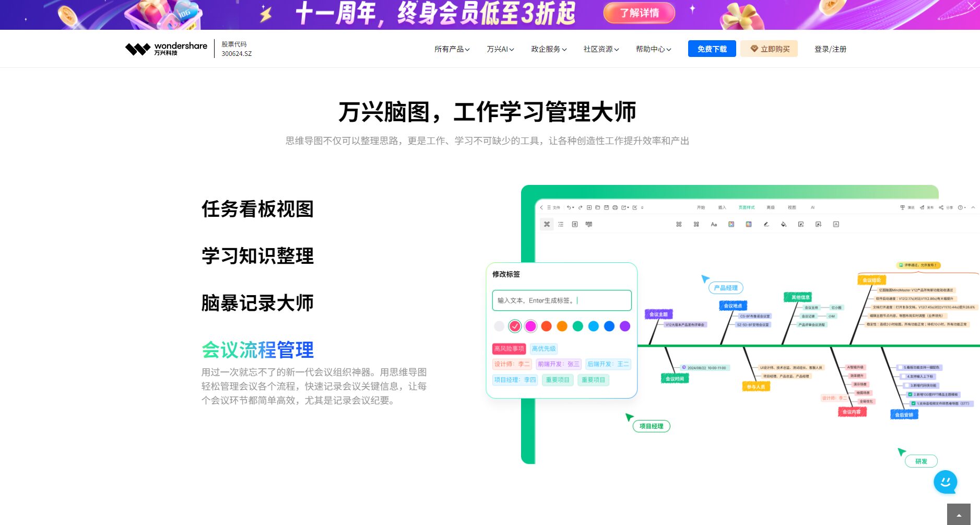Click the undo icon in the mind map toolbar
Screen dimensions: 980x525
coord(569,207)
